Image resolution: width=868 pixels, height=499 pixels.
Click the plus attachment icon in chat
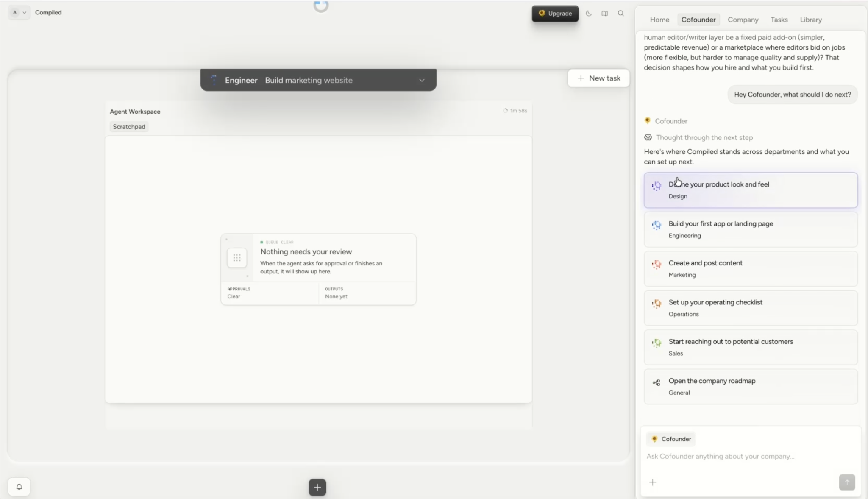(x=653, y=482)
